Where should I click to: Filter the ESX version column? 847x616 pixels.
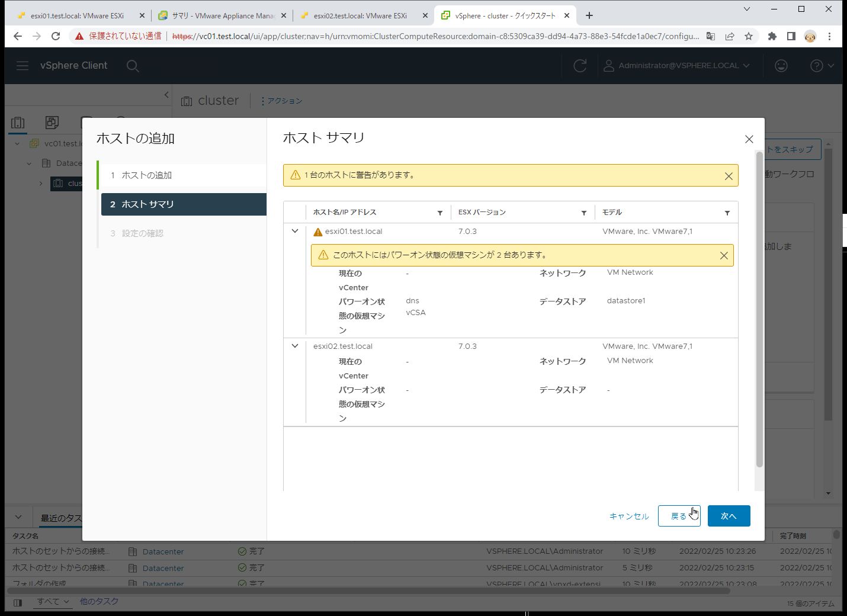[x=583, y=213]
